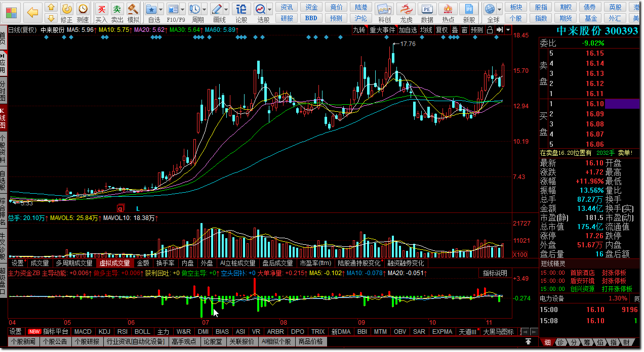Select the 成交量 volume tab

pyautogui.click(x=40, y=263)
